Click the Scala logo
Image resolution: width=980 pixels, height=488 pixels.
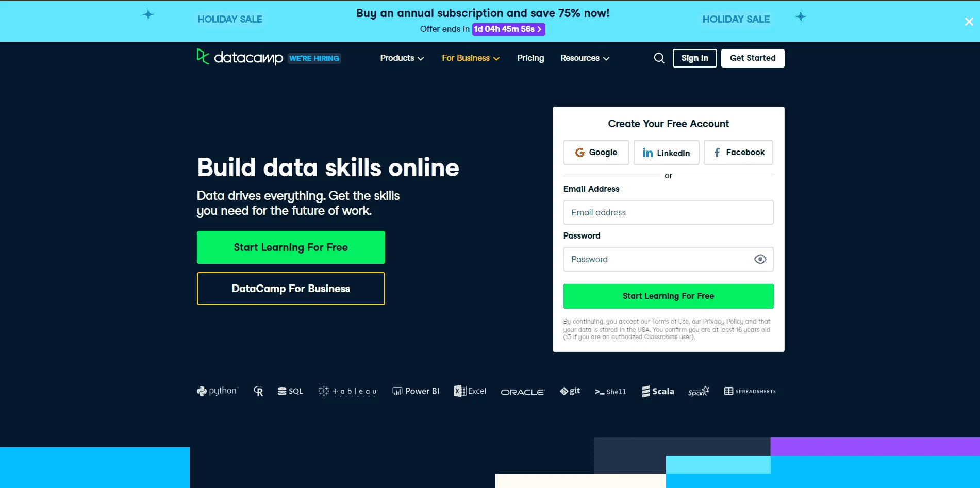point(658,392)
